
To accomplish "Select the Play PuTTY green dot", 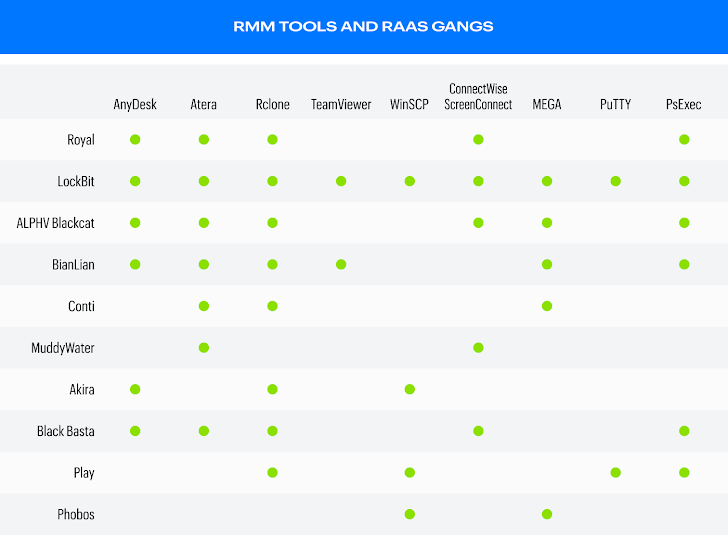I will (616, 473).
